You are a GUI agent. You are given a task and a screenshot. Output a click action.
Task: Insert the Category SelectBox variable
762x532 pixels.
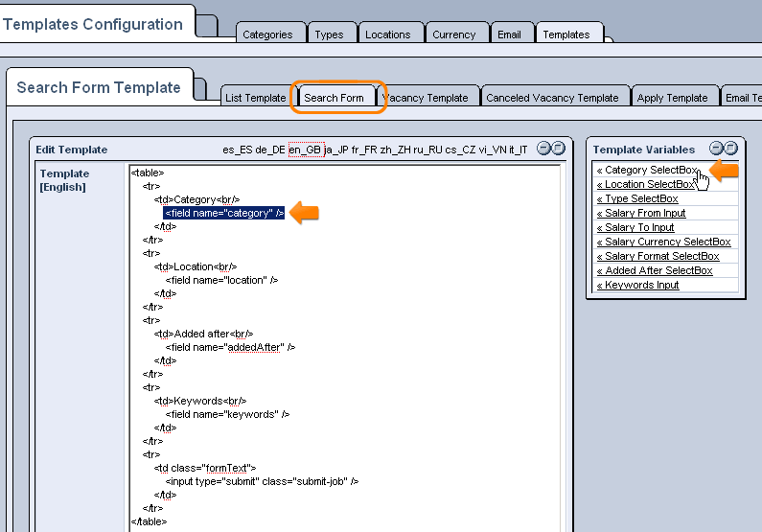[x=647, y=170]
